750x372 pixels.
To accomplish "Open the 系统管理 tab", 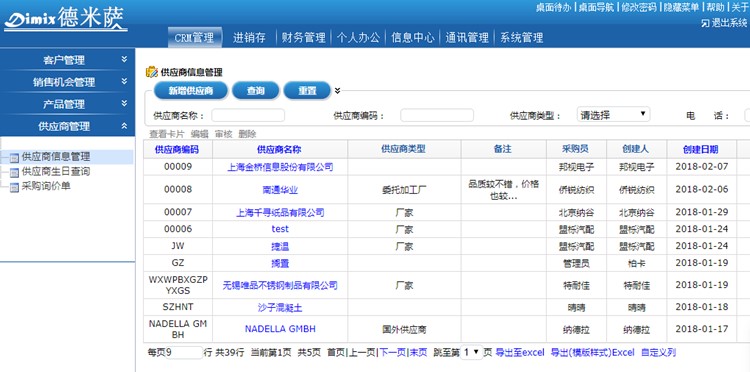I will pos(522,37).
